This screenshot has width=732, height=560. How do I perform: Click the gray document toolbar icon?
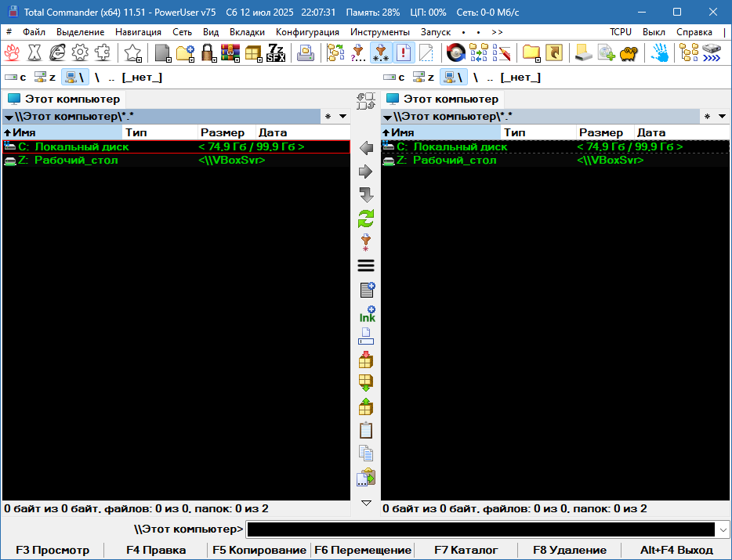coord(162,52)
